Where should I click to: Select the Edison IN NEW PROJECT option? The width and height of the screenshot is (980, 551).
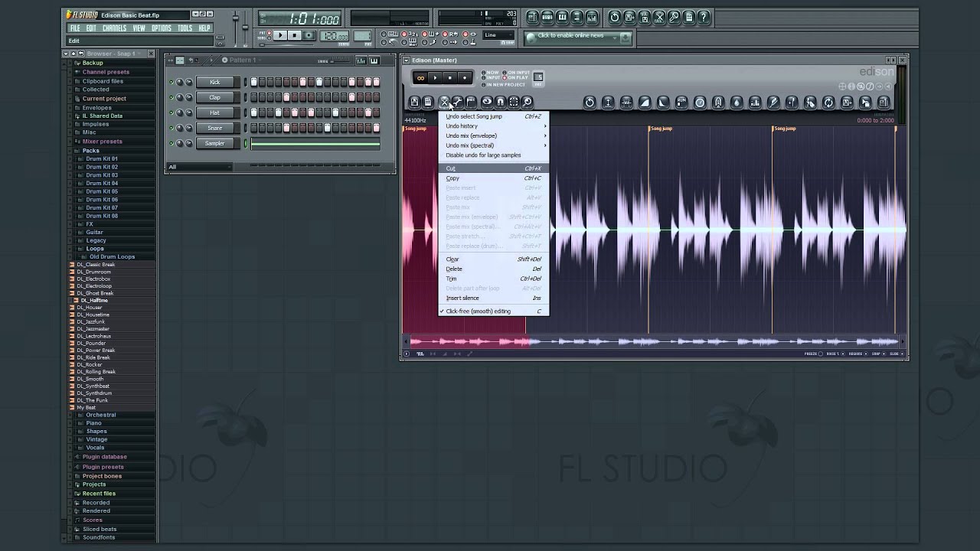coord(503,85)
